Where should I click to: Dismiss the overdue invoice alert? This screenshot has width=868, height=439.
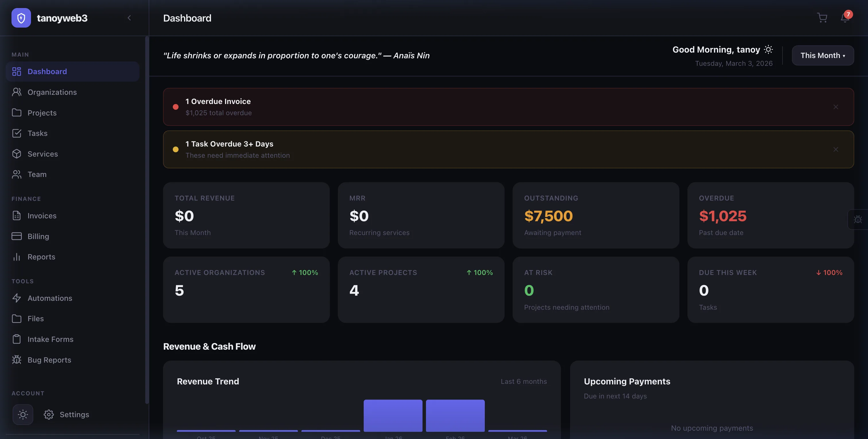(x=836, y=107)
